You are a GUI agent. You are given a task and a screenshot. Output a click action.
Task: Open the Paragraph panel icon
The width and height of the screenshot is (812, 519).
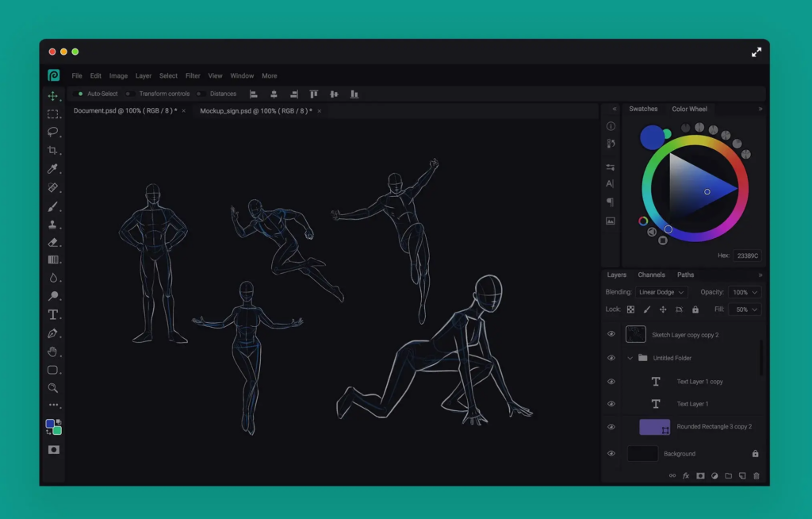click(610, 202)
